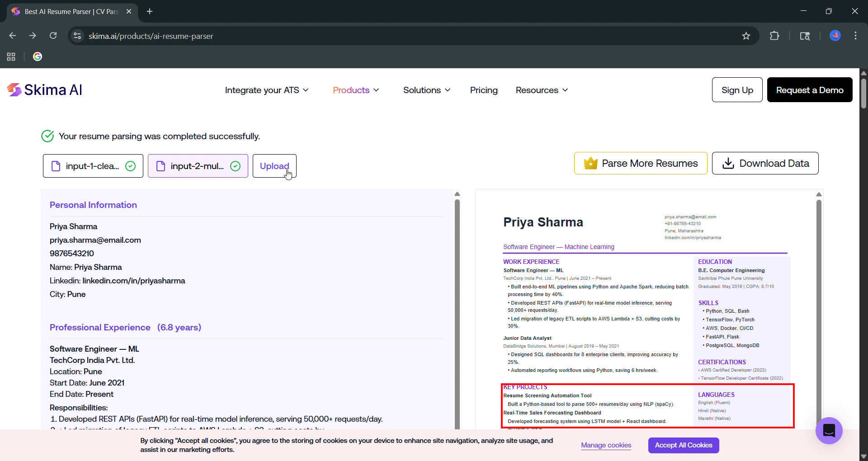Go forward in browser history
The width and height of the screenshot is (868, 461).
(x=33, y=36)
